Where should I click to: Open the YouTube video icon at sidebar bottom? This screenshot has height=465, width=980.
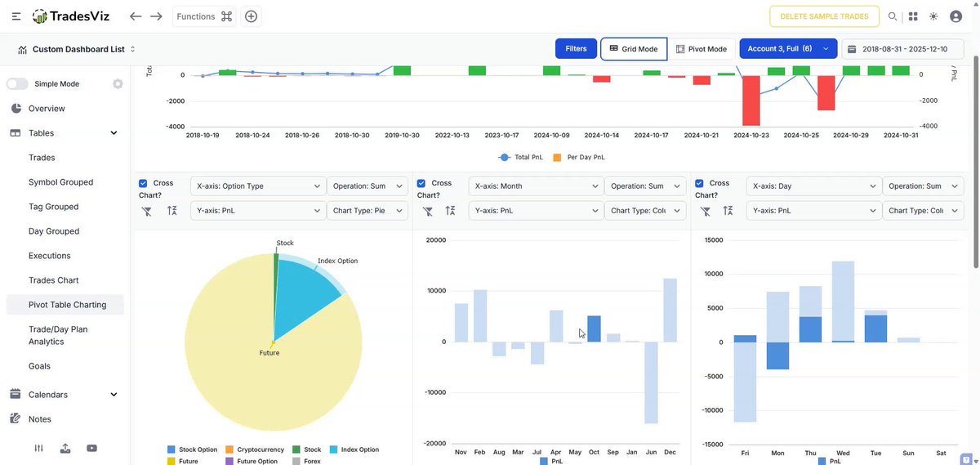91,448
